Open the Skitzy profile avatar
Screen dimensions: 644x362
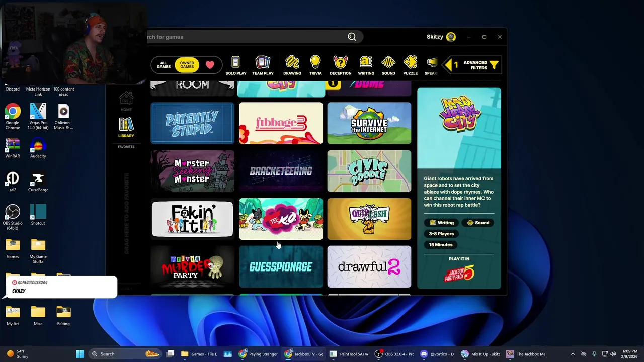451,37
